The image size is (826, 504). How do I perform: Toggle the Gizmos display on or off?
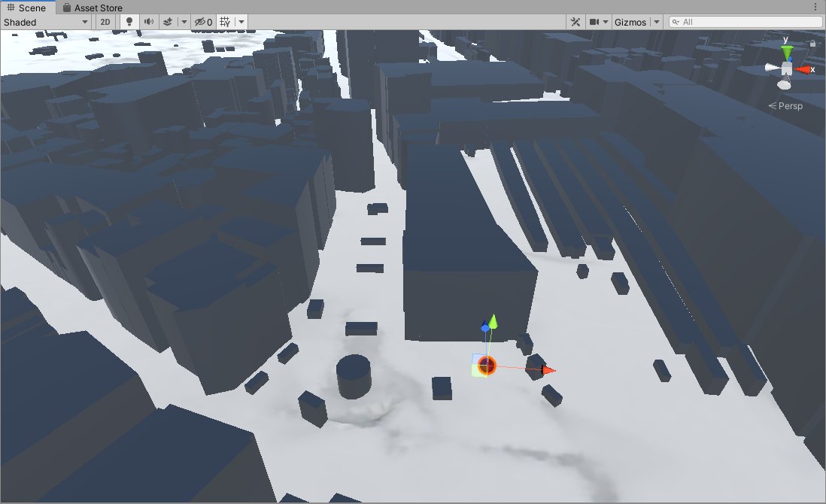[x=632, y=22]
